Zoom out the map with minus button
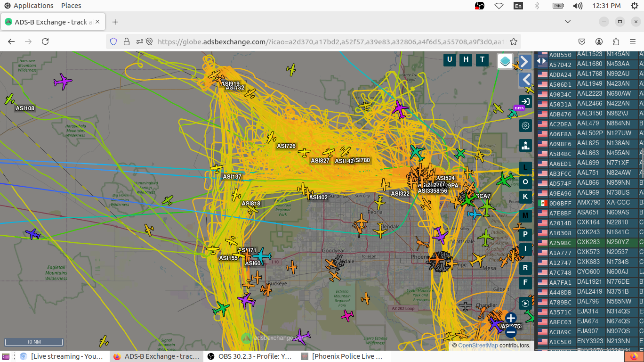Image resolution: width=644 pixels, height=362 pixels. (x=511, y=332)
